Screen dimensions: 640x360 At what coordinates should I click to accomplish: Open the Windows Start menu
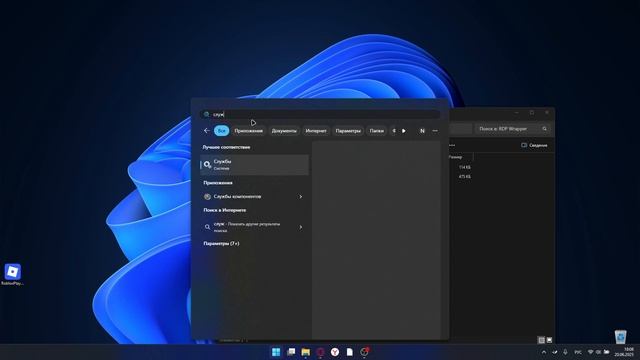point(276,352)
